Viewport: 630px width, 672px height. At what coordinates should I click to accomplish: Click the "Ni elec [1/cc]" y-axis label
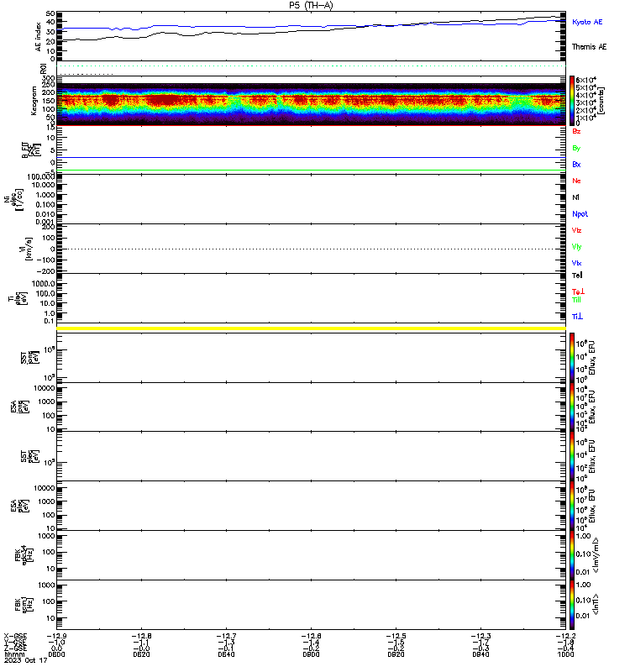13,199
